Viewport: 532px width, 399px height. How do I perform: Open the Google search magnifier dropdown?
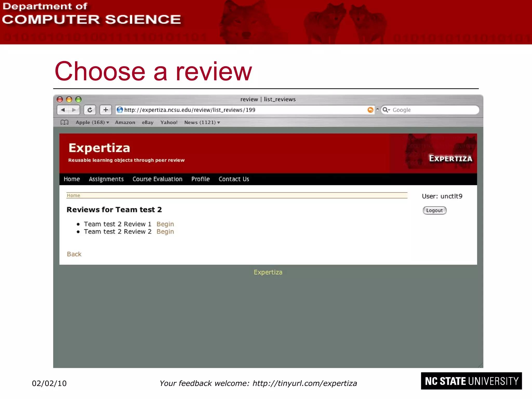pos(386,110)
